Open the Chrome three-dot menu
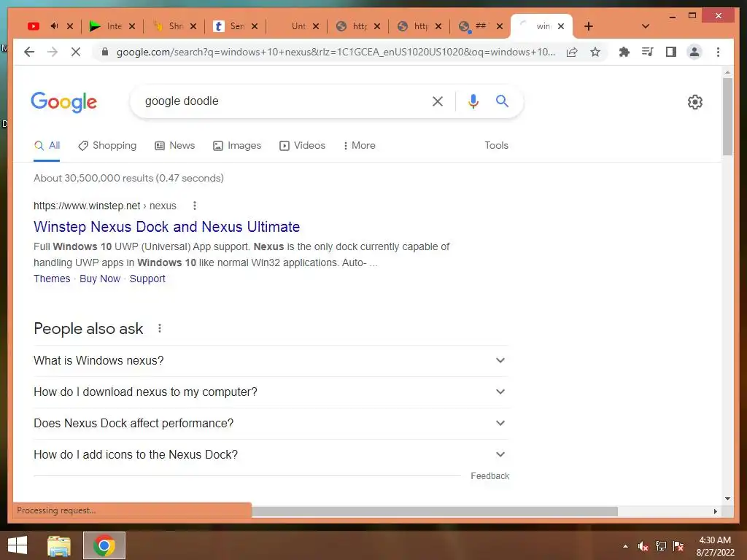The height and width of the screenshot is (560, 747). point(718,52)
